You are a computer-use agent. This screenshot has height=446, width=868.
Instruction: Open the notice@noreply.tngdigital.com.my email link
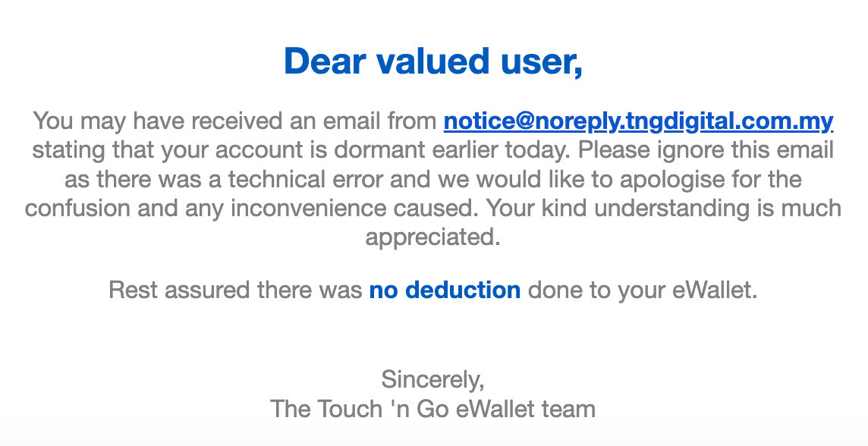[638, 121]
